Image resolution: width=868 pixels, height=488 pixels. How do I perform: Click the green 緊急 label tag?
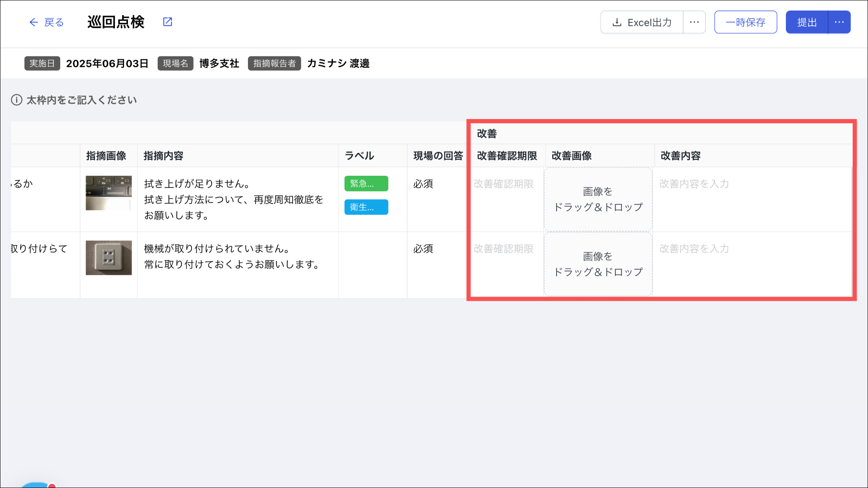(x=366, y=184)
